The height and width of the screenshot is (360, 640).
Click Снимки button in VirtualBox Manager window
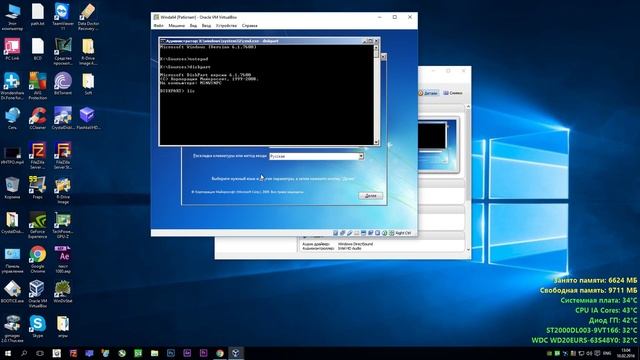(453, 93)
